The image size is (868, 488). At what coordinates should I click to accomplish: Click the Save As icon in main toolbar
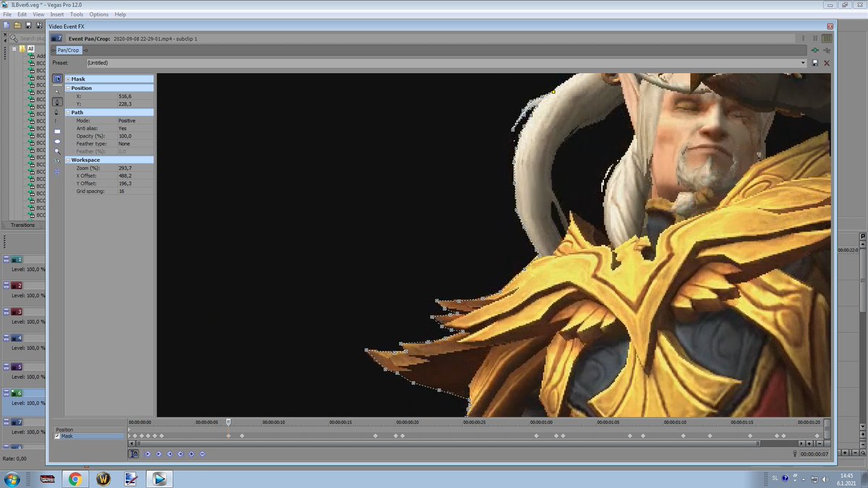click(39, 25)
